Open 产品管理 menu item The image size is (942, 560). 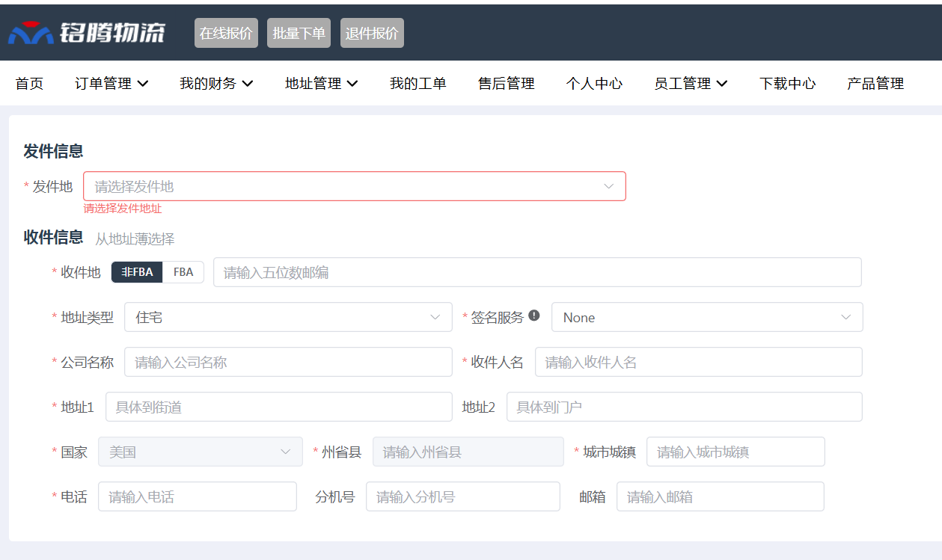coord(875,84)
